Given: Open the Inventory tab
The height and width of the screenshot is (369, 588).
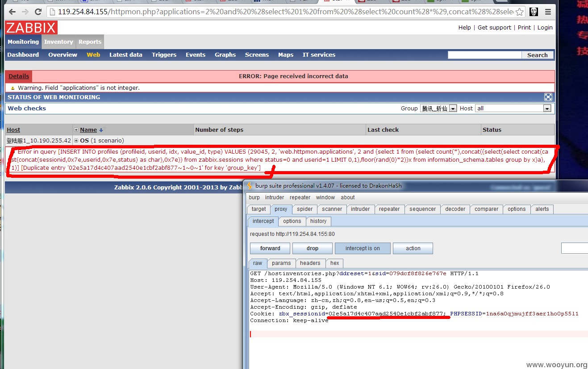Looking at the screenshot, I should pos(58,42).
